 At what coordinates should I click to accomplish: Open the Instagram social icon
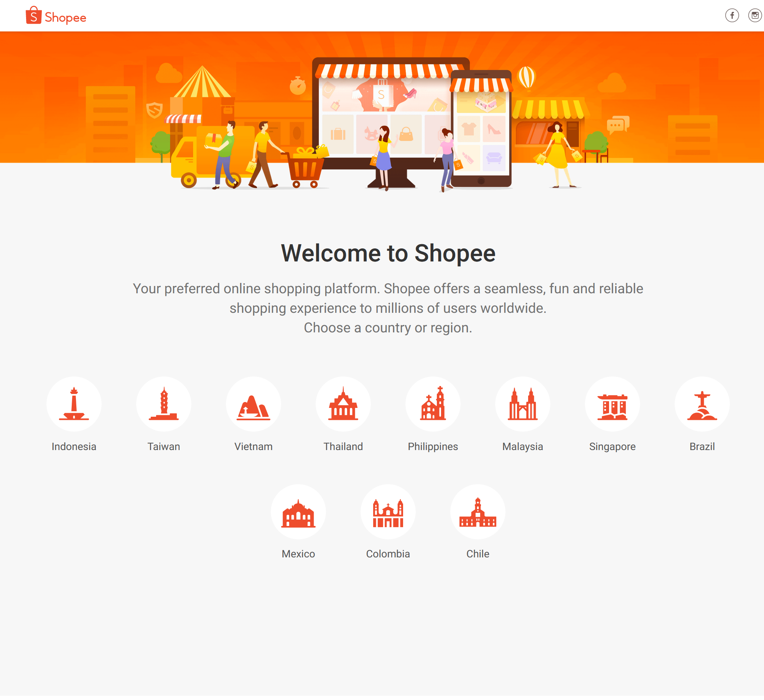point(754,15)
